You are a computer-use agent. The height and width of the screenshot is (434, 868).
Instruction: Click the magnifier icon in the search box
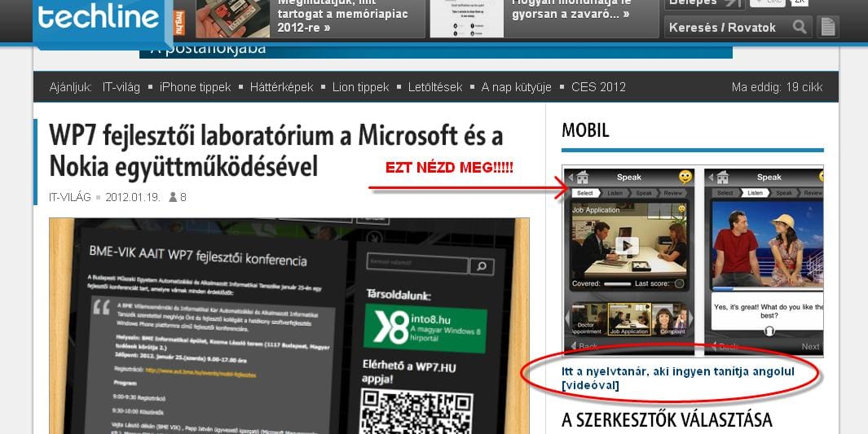point(800,27)
